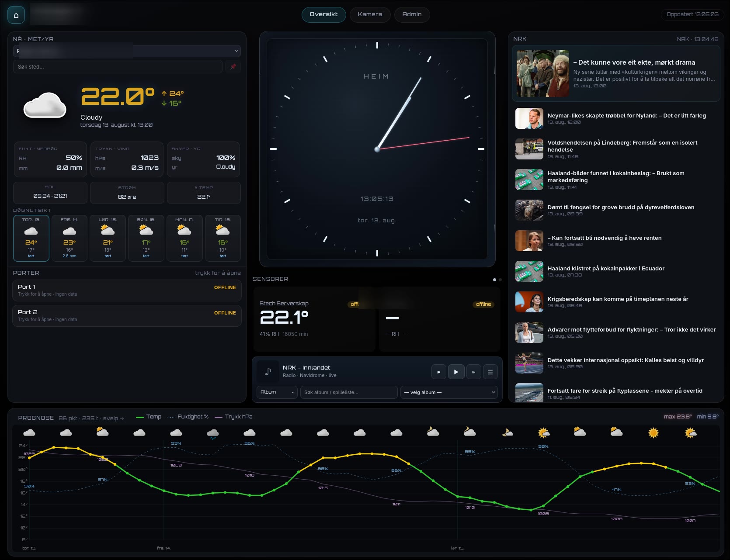Click the "max 23.8°" label
Viewport: 730px width, 560px height.
pos(678,417)
